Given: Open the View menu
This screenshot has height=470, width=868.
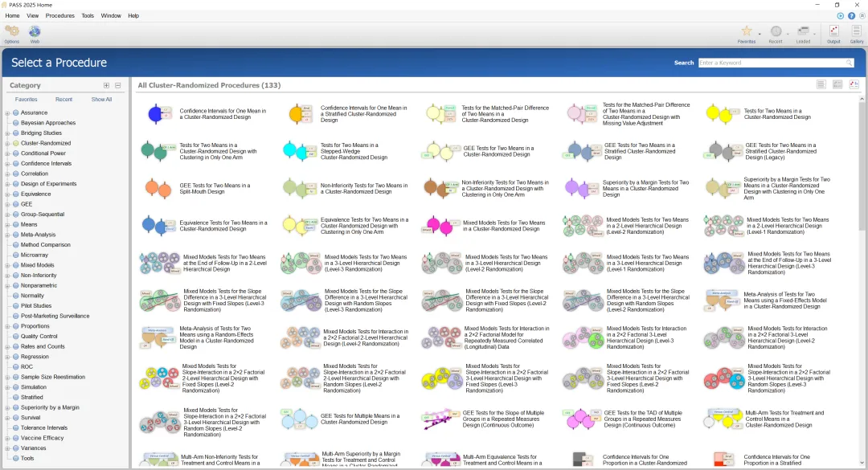Looking at the screenshot, I should [x=33, y=15].
